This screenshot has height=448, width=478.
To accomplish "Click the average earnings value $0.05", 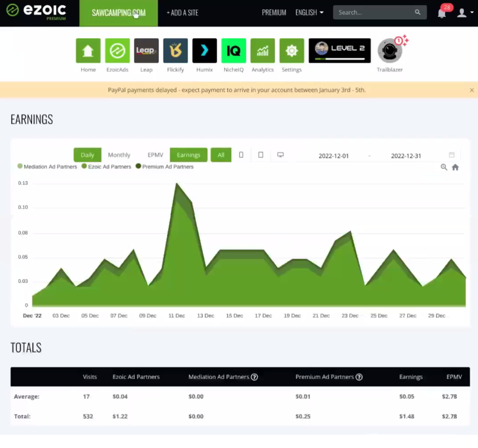I will coord(407,396).
